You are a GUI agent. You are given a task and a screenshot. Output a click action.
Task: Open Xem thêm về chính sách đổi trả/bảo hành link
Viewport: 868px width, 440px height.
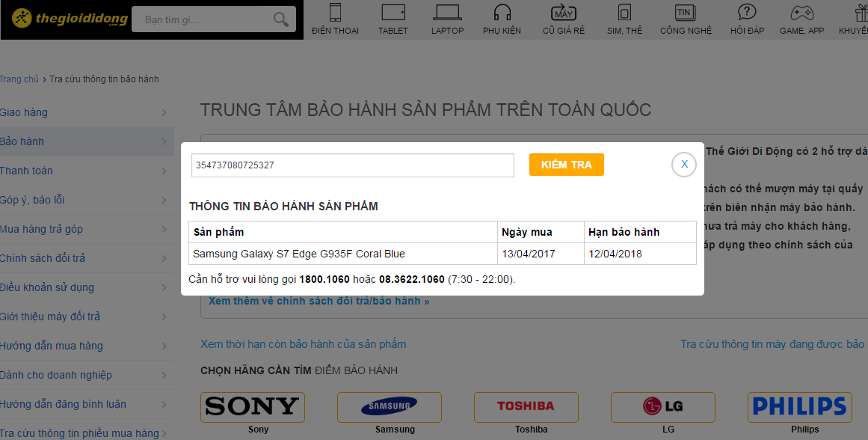pyautogui.click(x=318, y=301)
